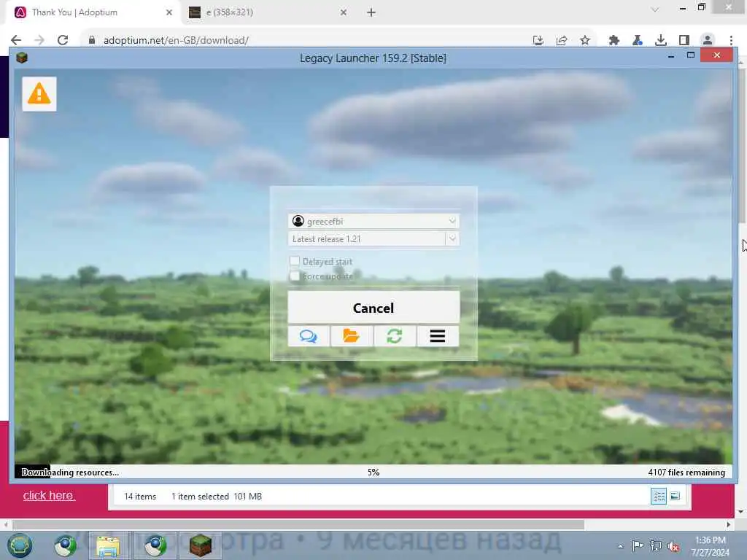This screenshot has height=560, width=747.
Task: Follow the 'click here.' link
Action: 49,495
